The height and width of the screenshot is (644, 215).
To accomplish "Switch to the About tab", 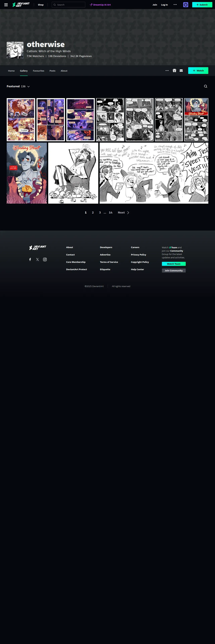I will pos(64,71).
